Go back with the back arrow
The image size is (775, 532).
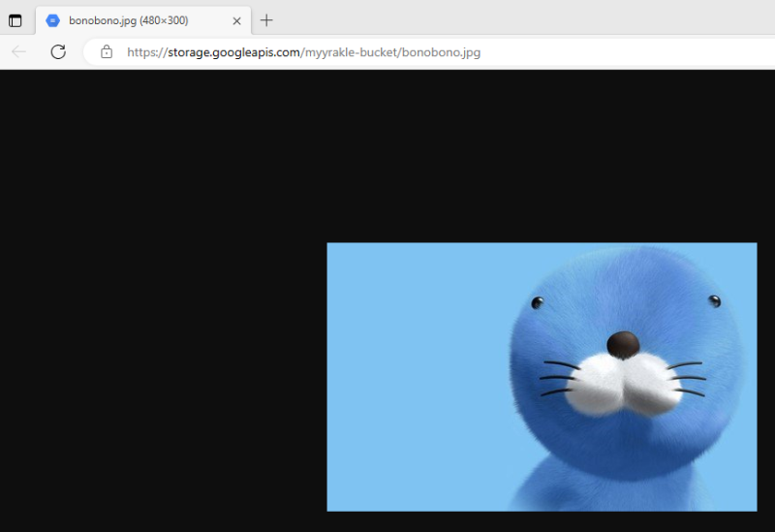tap(18, 52)
